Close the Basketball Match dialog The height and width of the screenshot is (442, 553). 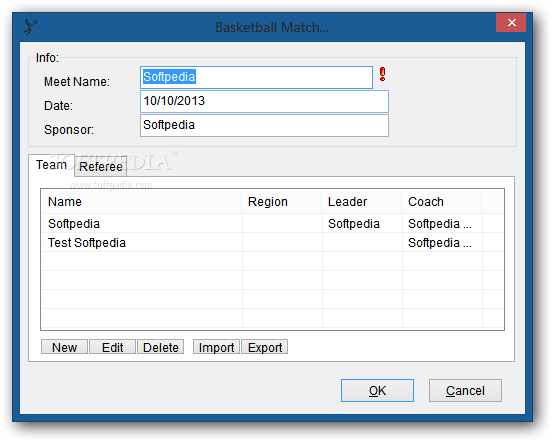pyautogui.click(x=511, y=23)
